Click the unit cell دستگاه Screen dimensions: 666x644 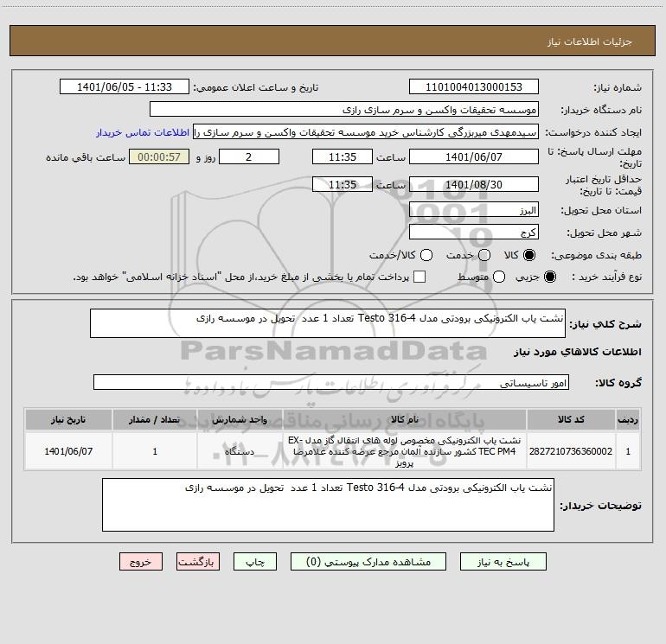[x=240, y=451]
